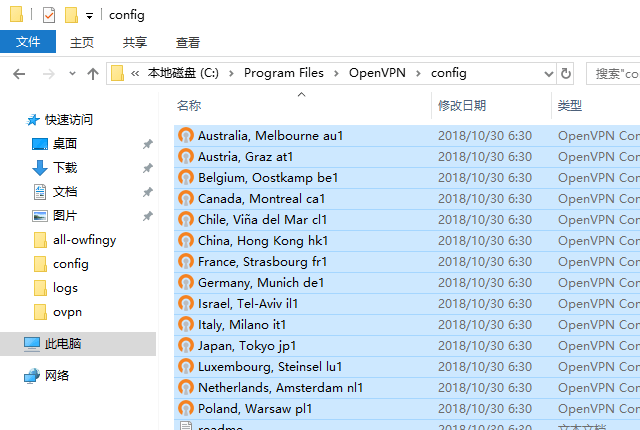Image resolution: width=640 pixels, height=430 pixels.
Task: Go up one folder level
Action: click(x=93, y=74)
